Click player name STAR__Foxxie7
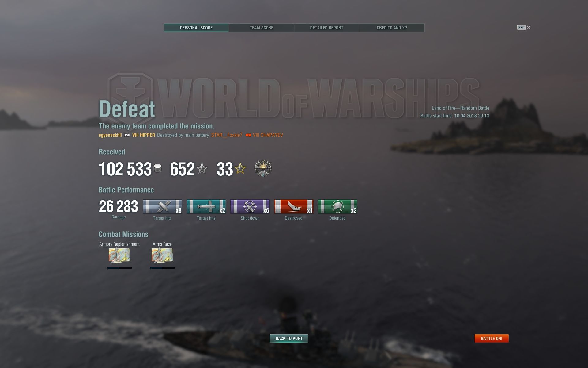The height and width of the screenshot is (368, 588). pos(227,135)
